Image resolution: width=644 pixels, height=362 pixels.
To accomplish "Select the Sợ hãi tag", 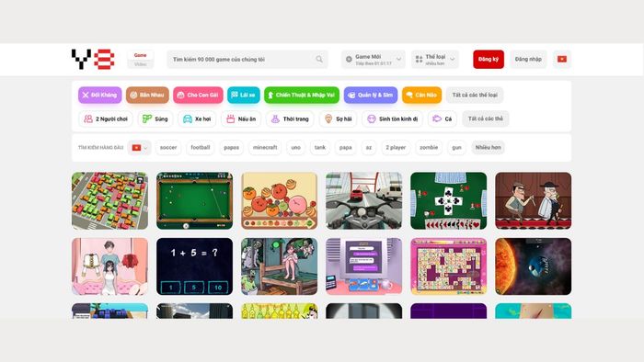I will [338, 119].
